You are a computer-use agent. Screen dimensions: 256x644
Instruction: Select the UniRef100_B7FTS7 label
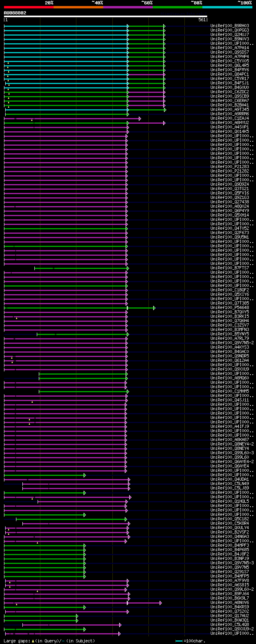coord(230,268)
